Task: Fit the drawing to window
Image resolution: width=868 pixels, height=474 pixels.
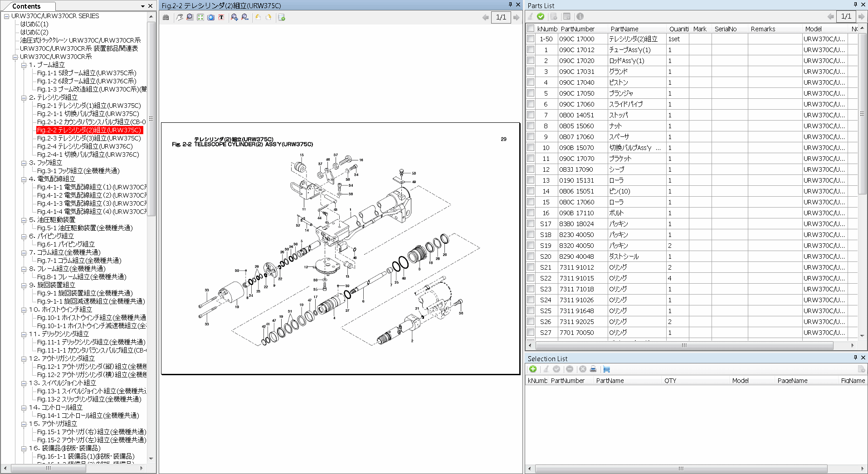Action: pyautogui.click(x=200, y=17)
